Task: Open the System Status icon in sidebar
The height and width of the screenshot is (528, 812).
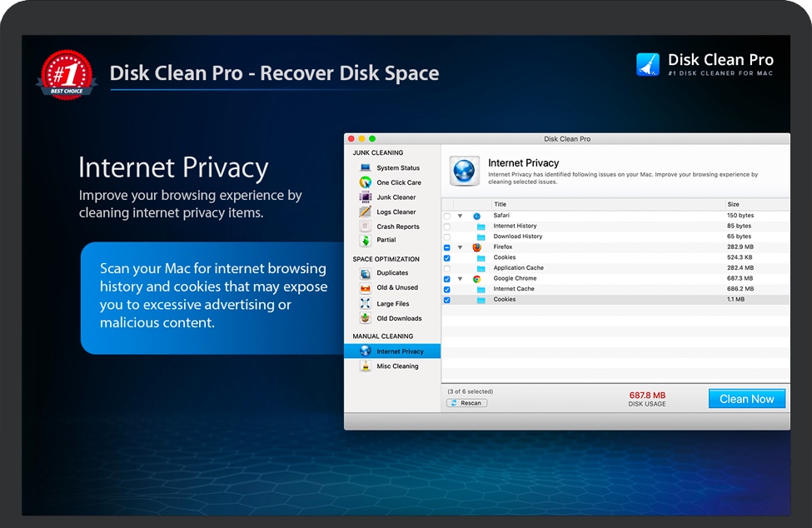Action: click(x=365, y=168)
